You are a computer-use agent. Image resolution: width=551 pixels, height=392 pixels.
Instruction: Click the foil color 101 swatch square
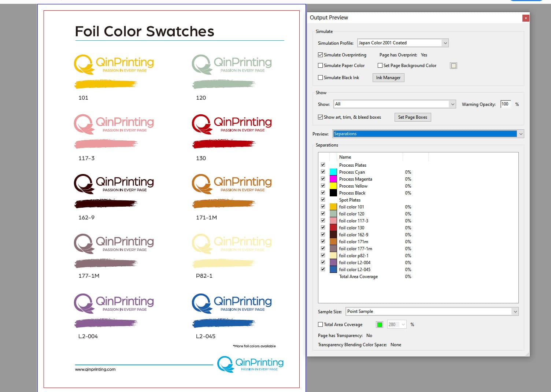[333, 207]
